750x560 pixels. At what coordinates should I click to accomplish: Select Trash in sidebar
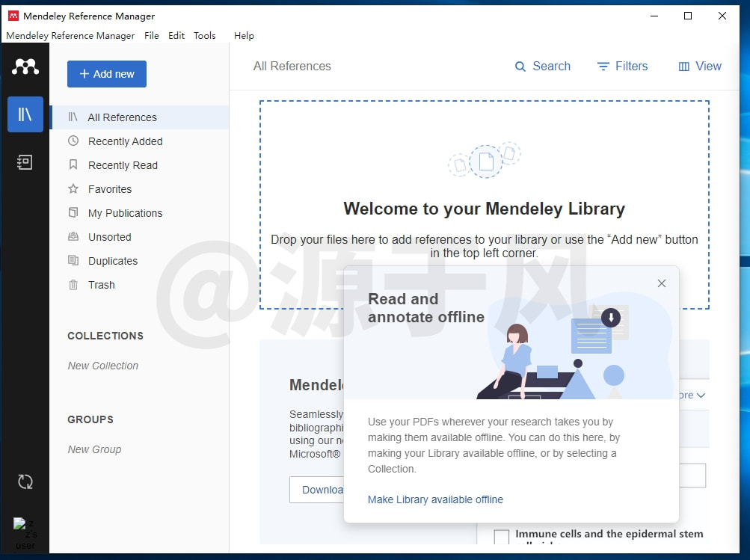tap(139, 285)
